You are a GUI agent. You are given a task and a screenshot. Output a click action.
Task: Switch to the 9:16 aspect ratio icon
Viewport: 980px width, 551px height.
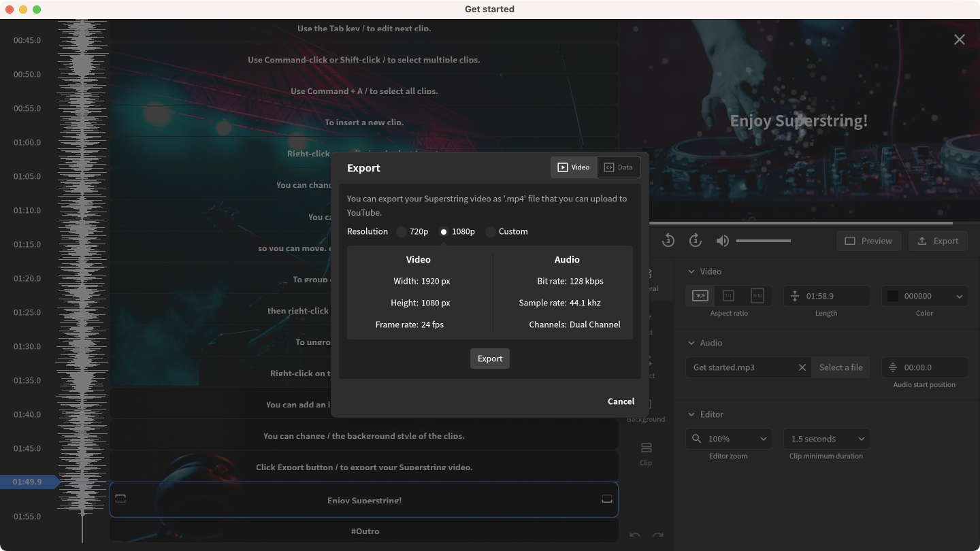click(758, 295)
